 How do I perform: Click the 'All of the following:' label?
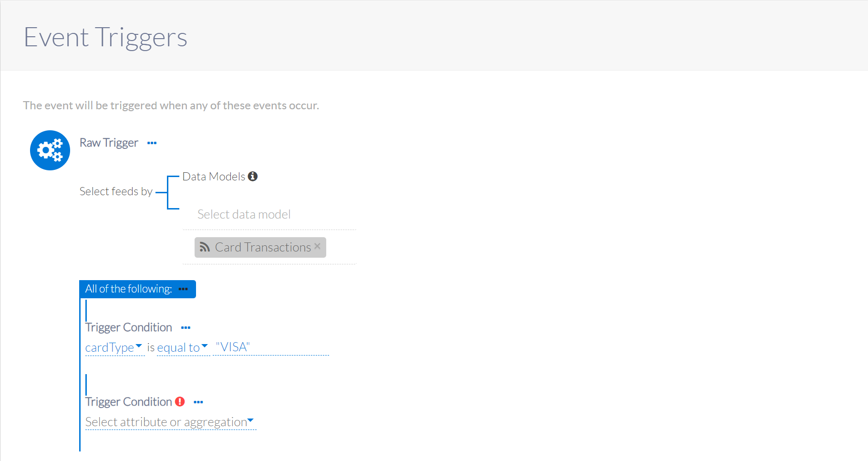(x=128, y=289)
